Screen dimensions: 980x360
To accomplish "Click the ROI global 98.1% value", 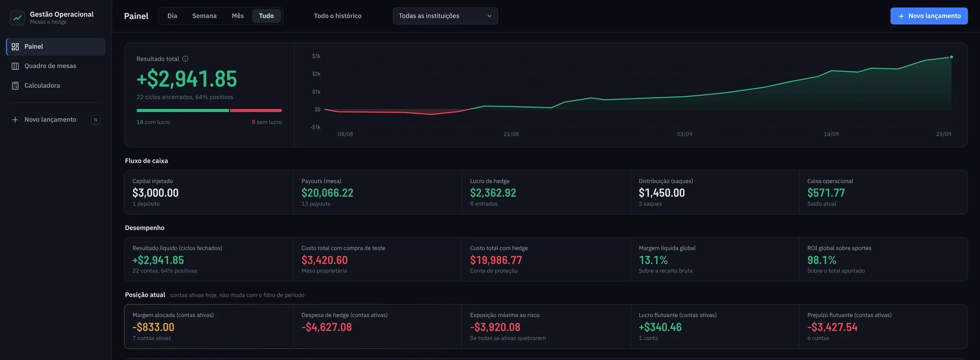I will [x=822, y=260].
